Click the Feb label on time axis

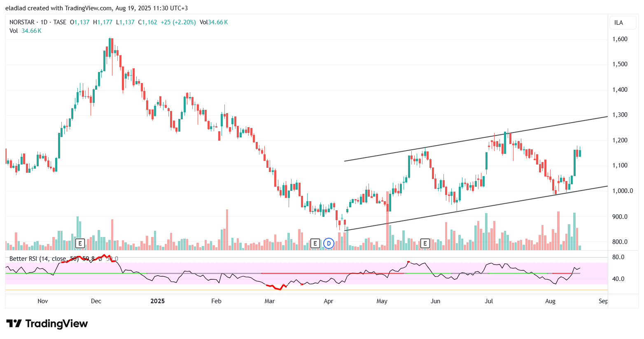click(216, 301)
